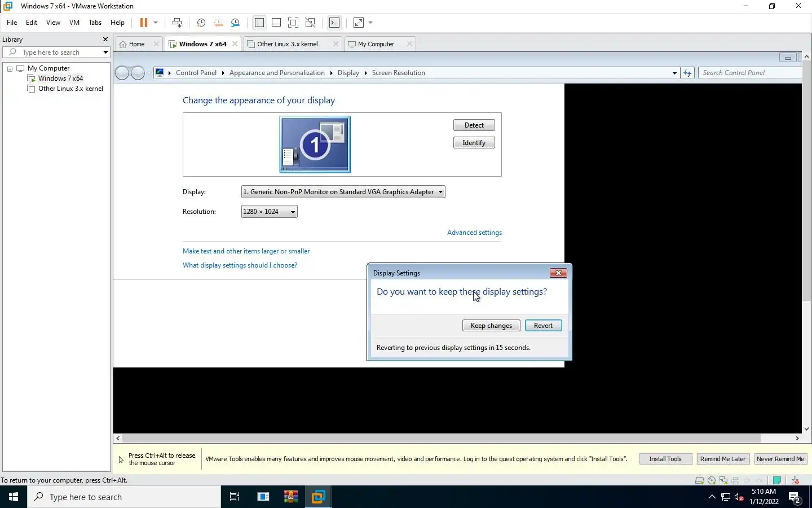This screenshot has height=508, width=812.
Task: Click the Display breadcrumb
Action: (x=348, y=73)
